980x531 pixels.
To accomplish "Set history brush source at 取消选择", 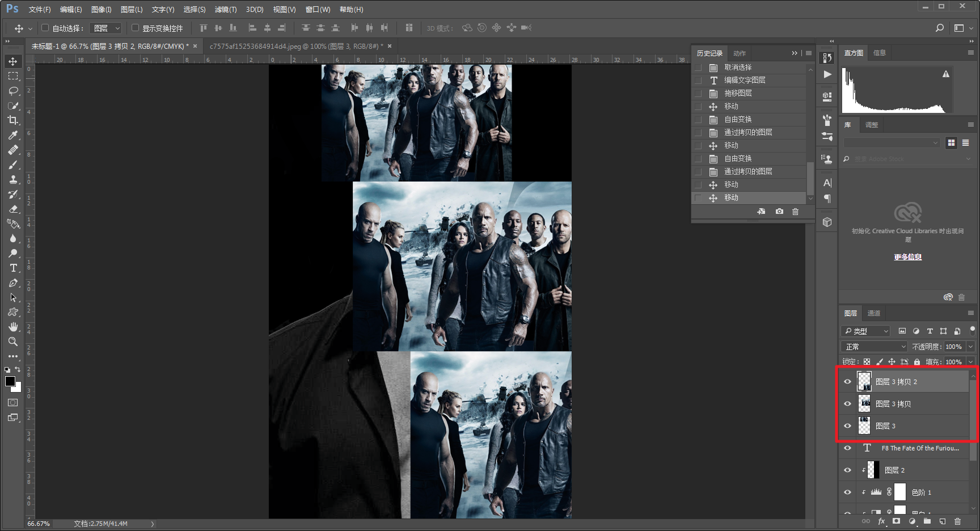I will click(x=698, y=68).
